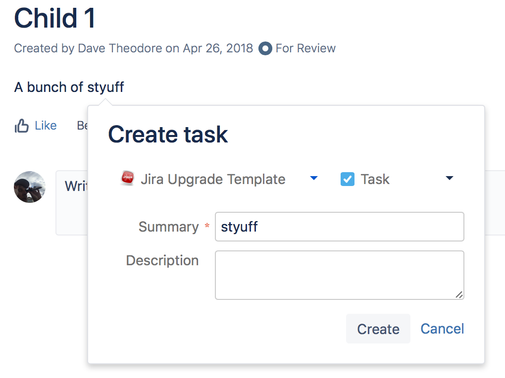
Task: Expand the Jira Upgrade Template project dropdown arrow
Action: tap(314, 178)
